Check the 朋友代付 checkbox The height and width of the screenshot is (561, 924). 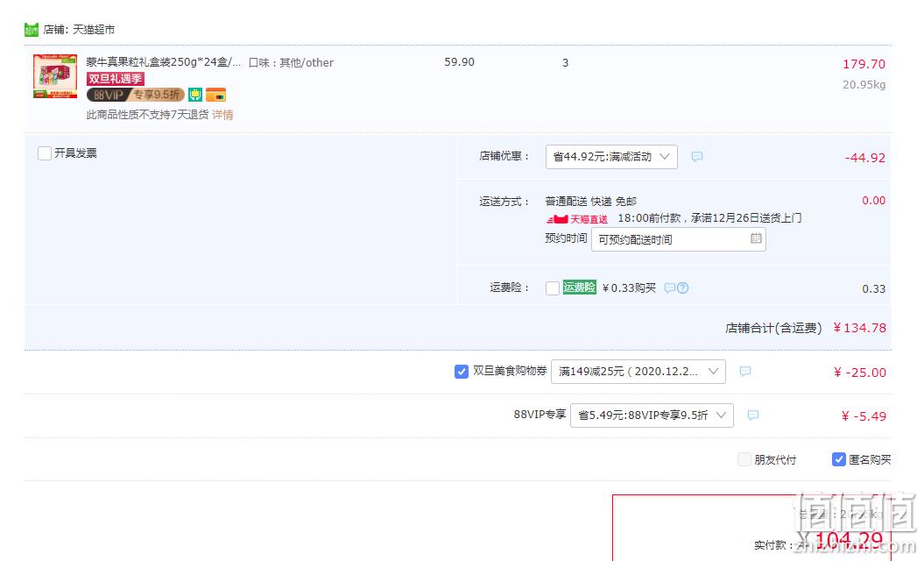744,459
